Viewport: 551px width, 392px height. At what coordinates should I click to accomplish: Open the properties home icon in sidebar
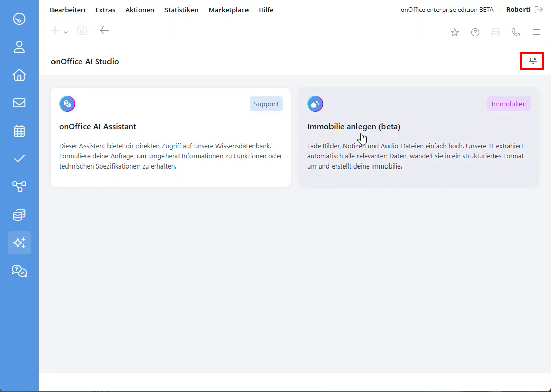(19, 75)
